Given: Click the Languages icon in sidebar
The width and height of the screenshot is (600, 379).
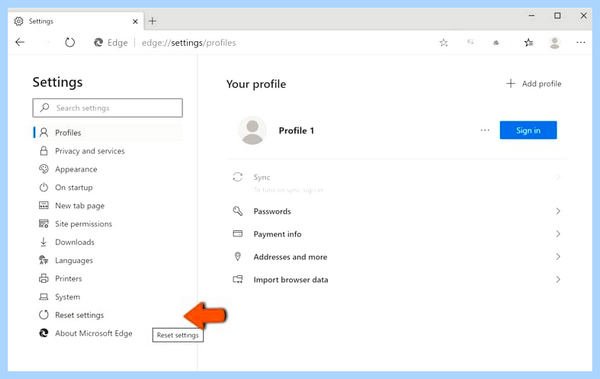Looking at the screenshot, I should tap(44, 260).
